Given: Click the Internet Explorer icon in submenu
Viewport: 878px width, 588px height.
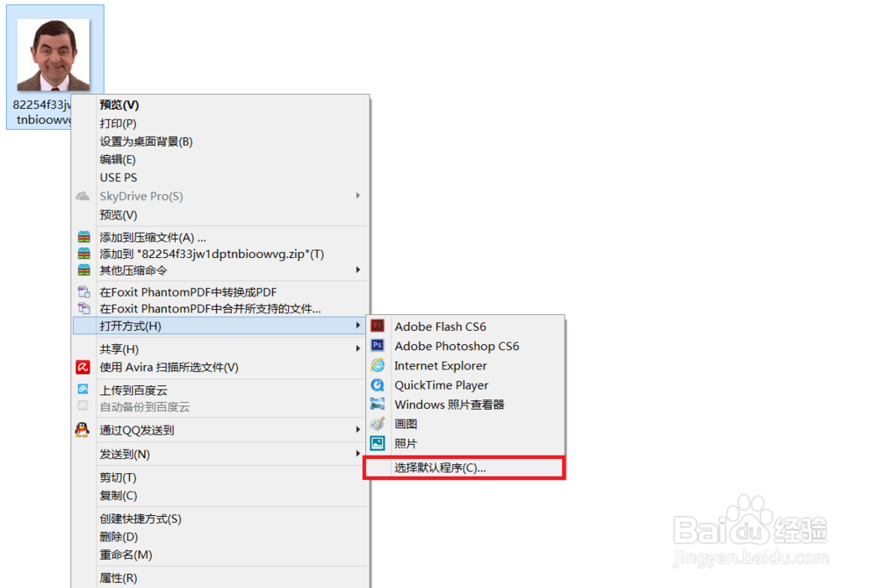Looking at the screenshot, I should click(378, 365).
